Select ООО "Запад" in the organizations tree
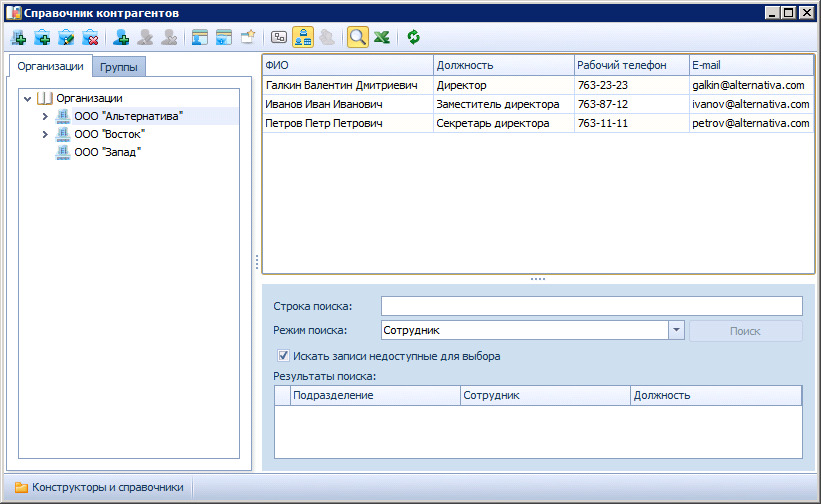Viewport: 821px width, 504px height. (107, 152)
